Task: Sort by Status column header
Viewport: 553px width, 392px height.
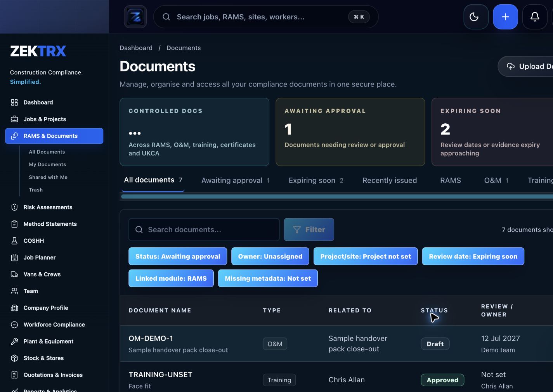Action: pyautogui.click(x=434, y=310)
